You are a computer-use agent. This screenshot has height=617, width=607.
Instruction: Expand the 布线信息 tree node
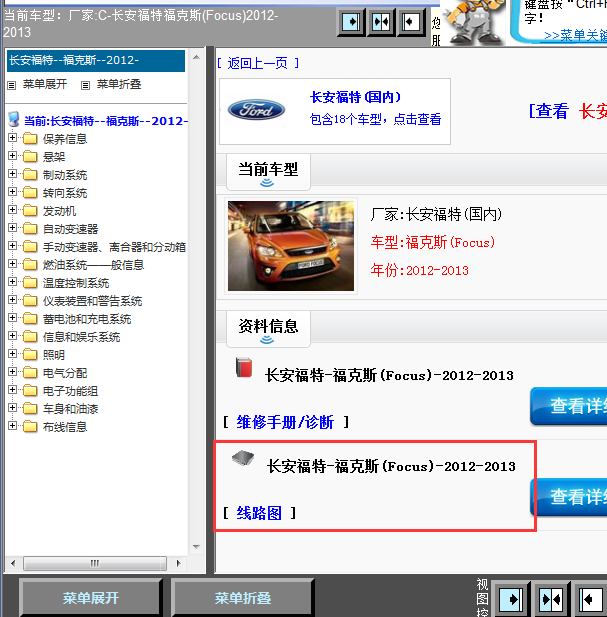click(12, 426)
